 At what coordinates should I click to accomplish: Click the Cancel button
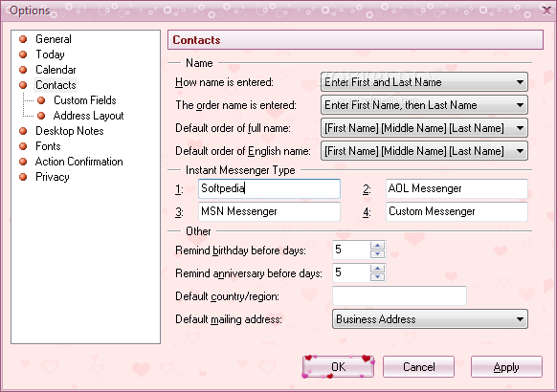tap(418, 366)
